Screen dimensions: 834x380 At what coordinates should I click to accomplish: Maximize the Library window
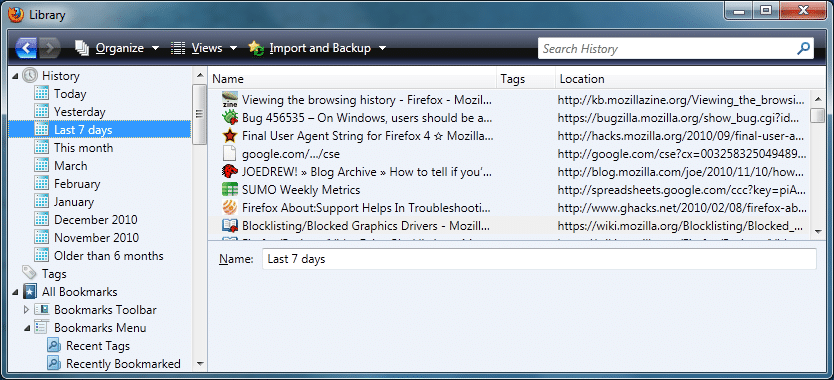[x=765, y=10]
